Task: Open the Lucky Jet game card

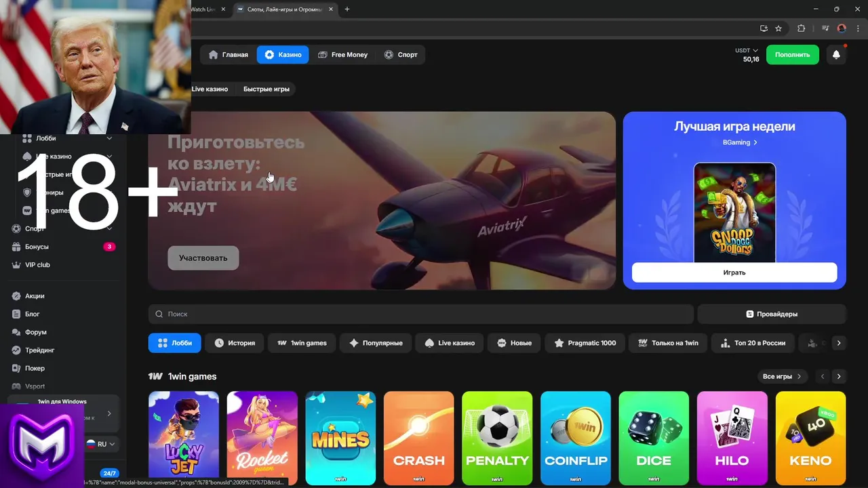Action: (x=184, y=437)
